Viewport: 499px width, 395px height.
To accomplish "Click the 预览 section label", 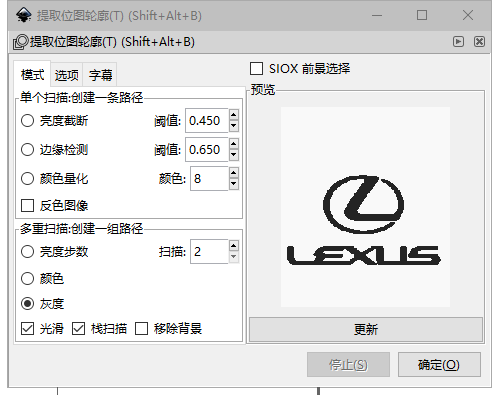I will [263, 90].
